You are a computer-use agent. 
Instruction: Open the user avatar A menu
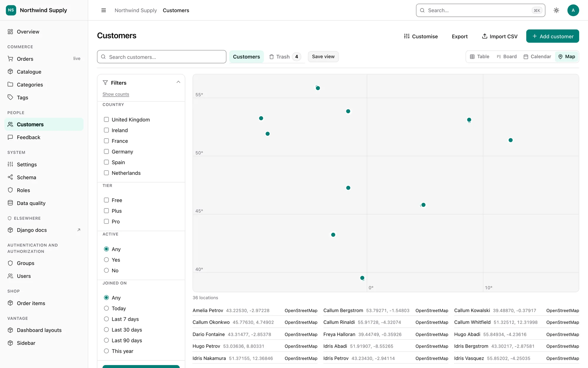573,10
